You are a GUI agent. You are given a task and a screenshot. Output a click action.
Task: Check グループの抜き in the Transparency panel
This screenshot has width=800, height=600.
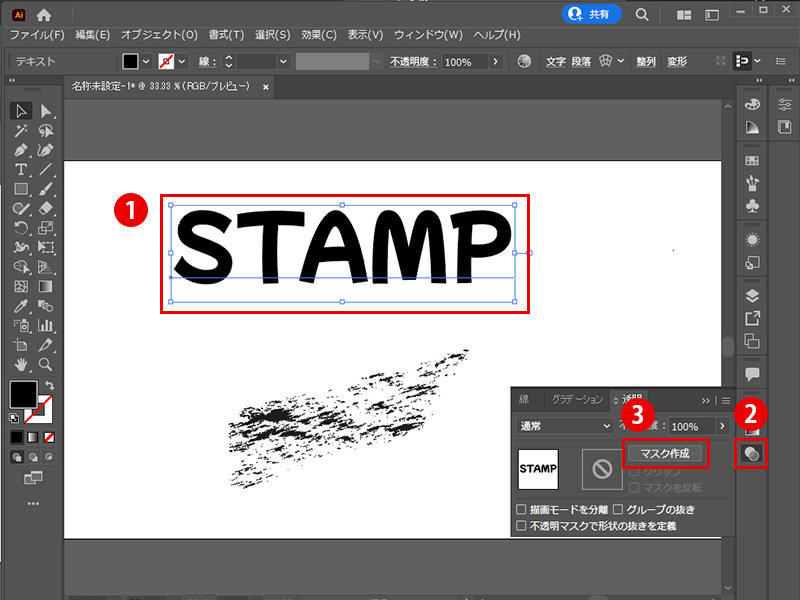pos(620,508)
